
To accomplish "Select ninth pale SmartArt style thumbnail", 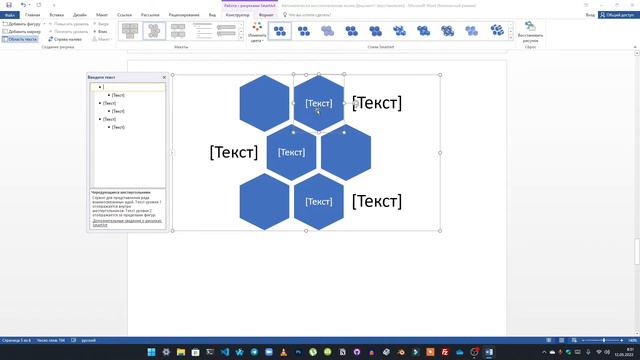I will pyautogui.click(x=472, y=31).
